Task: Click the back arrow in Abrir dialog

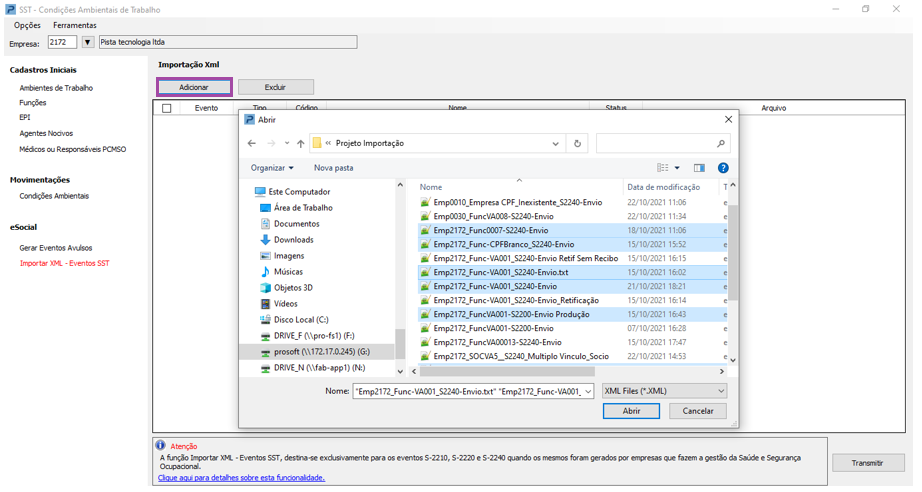Action: (x=251, y=144)
